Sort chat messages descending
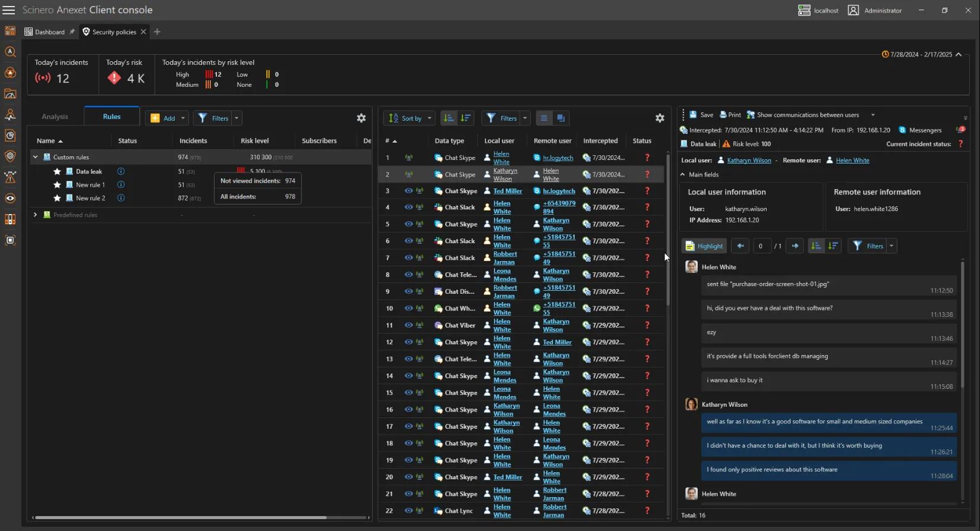The height and width of the screenshot is (531, 980). point(833,246)
